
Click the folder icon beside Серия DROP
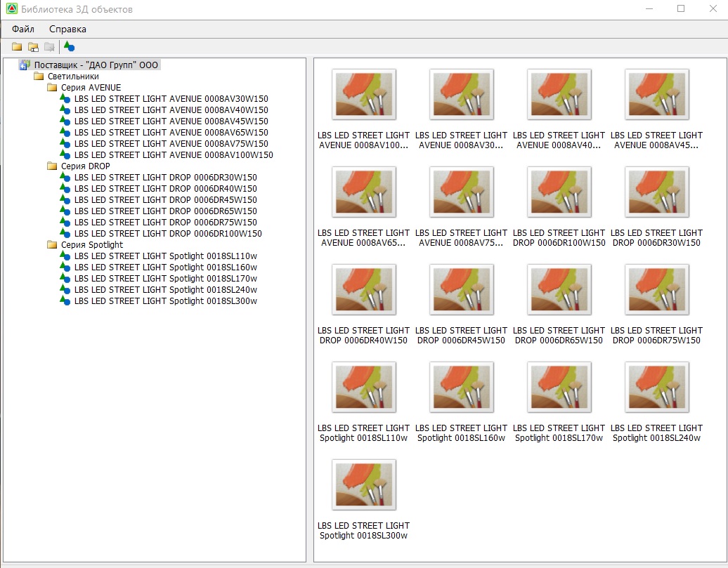pos(52,166)
